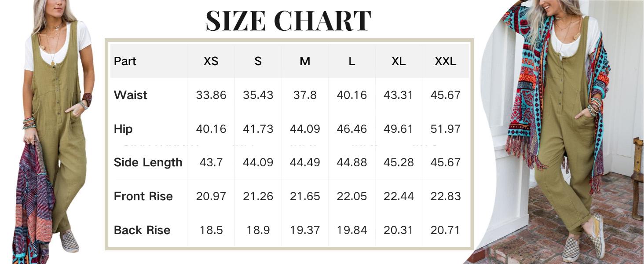Image resolution: width=644 pixels, height=264 pixels.
Task: Select Hip value 51.97 for XXL
Action: click(446, 129)
